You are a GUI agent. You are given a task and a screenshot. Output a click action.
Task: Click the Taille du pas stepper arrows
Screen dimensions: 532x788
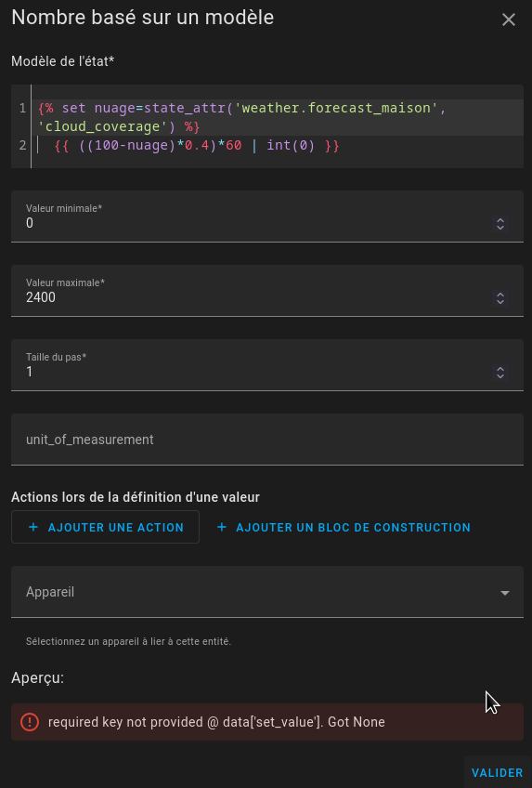pos(500,373)
